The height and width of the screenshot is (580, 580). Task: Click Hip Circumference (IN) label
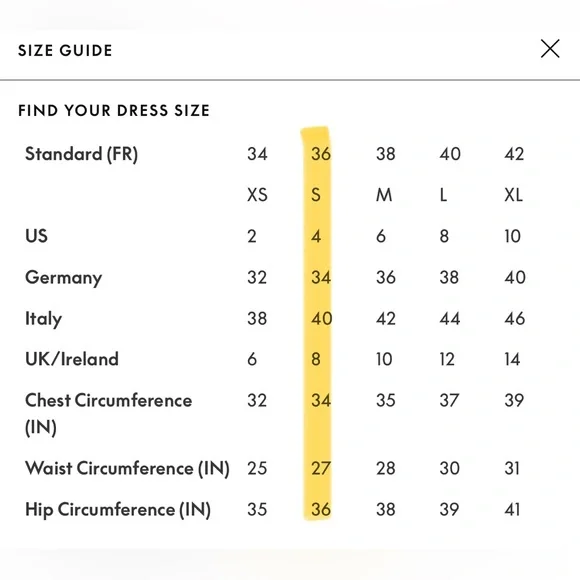click(118, 510)
